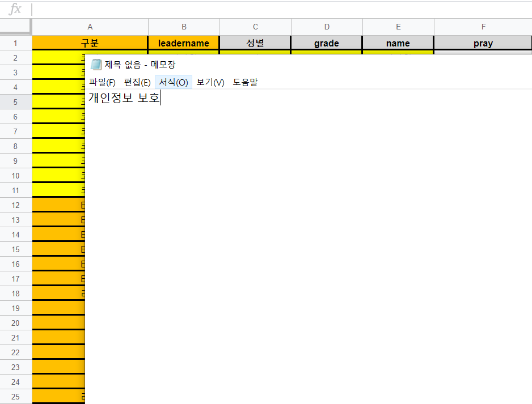This screenshot has width=532, height=404.
Task: Select column A header
Action: [90, 27]
